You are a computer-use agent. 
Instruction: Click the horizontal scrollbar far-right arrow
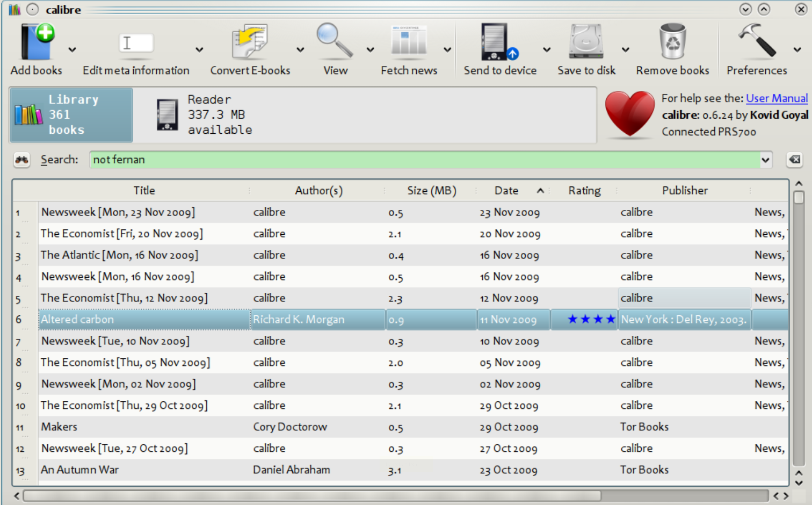coord(786,495)
